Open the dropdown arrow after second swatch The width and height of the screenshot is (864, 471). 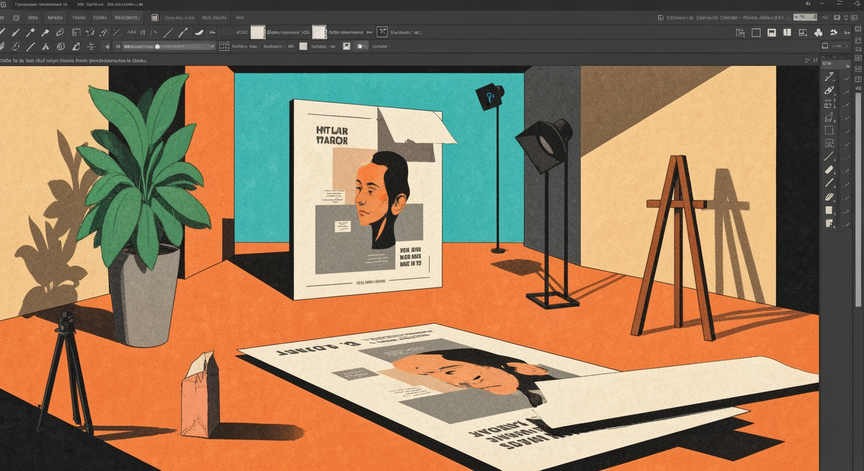click(370, 32)
